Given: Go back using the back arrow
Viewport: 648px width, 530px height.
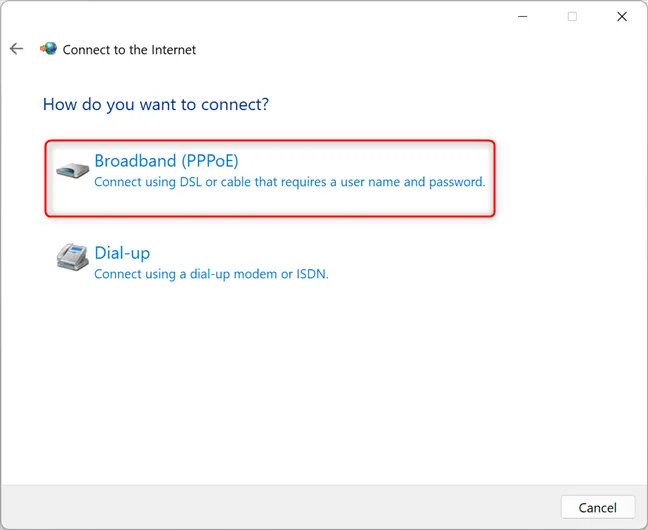Looking at the screenshot, I should click(x=17, y=49).
